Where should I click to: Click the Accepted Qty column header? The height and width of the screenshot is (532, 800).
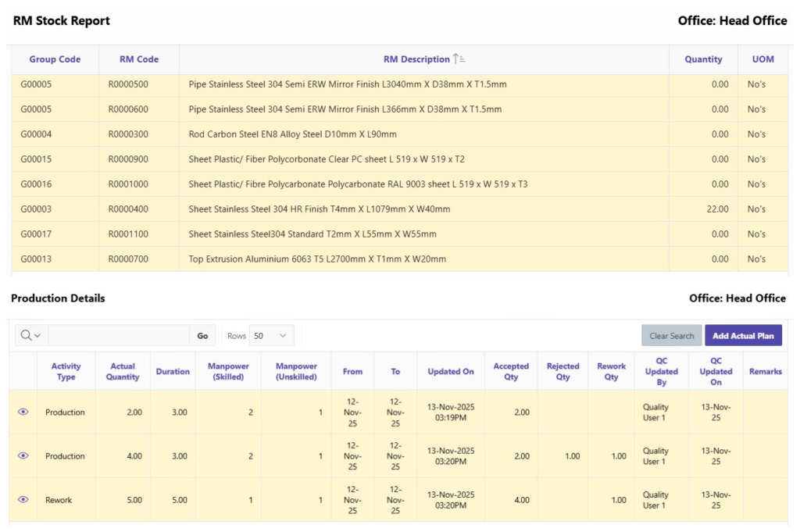point(511,371)
